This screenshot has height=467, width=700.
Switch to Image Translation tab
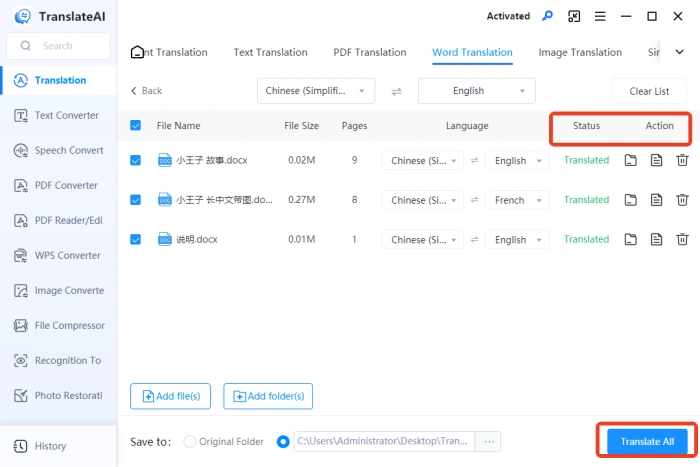click(580, 52)
